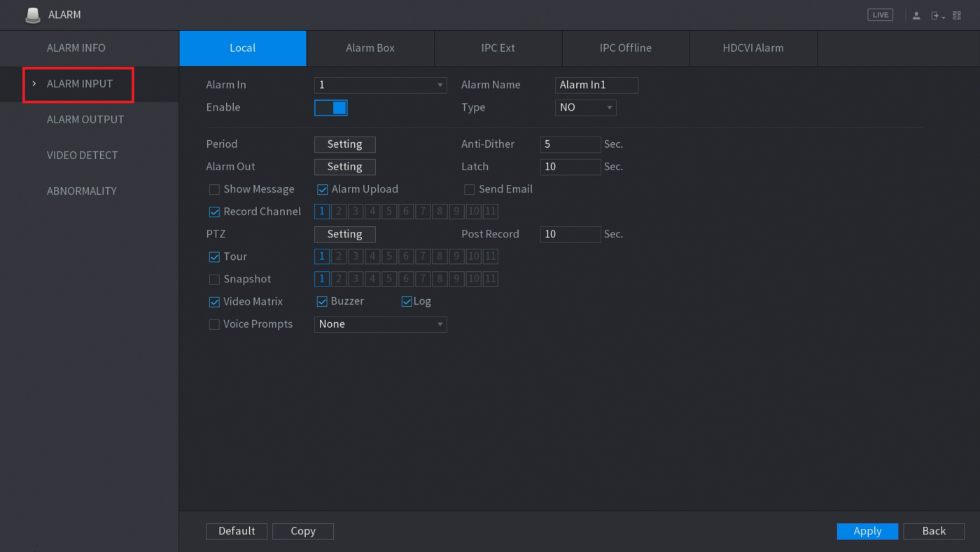Uncheck the Buzzer checkbox

[322, 301]
